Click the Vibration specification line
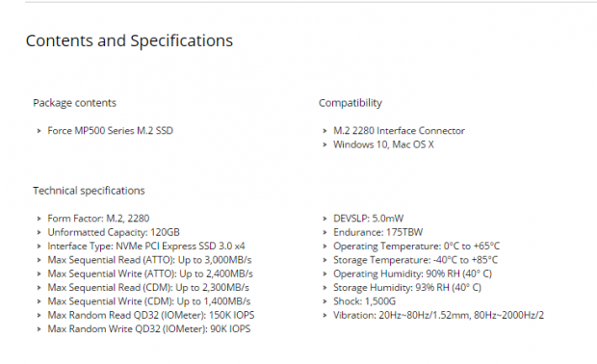The height and width of the screenshot is (364, 597). click(x=439, y=315)
